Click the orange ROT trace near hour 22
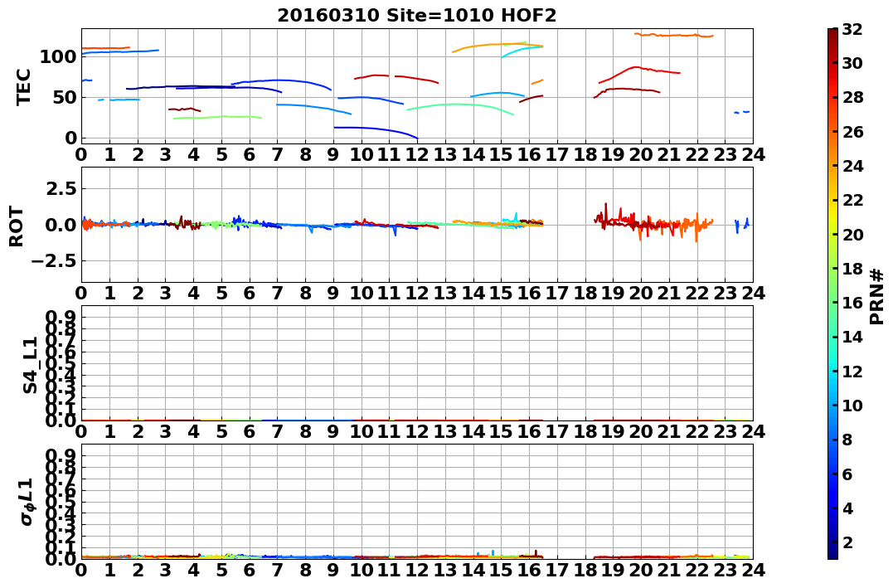This screenshot has width=893, height=588. click(x=696, y=226)
